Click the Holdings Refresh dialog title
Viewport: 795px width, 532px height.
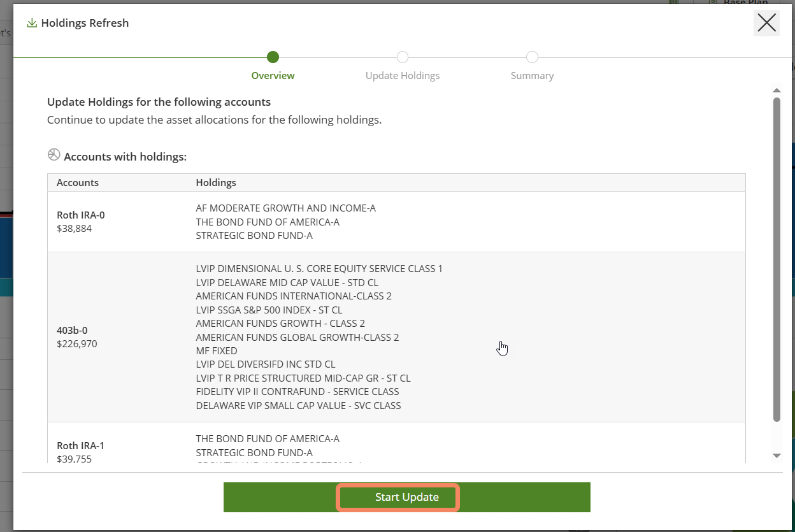pyautogui.click(x=85, y=23)
